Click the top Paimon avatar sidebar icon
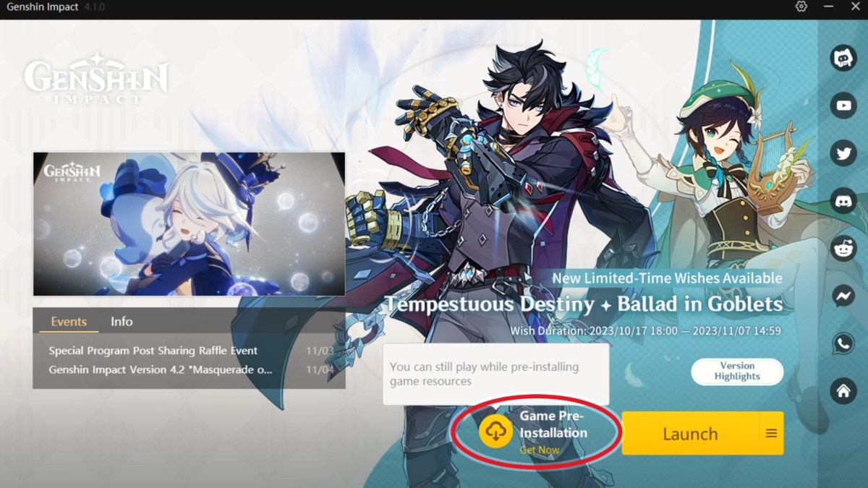The image size is (868, 488). pyautogui.click(x=843, y=58)
